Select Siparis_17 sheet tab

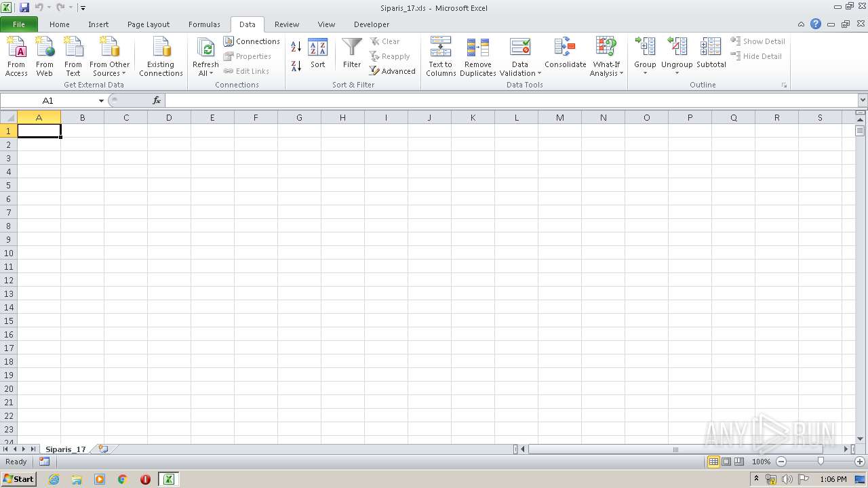tap(66, 449)
